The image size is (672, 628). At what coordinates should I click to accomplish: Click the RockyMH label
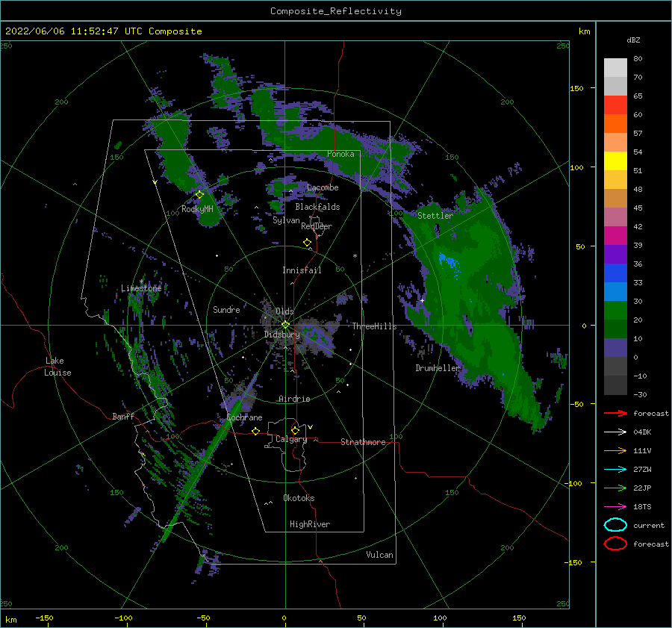[x=197, y=209]
